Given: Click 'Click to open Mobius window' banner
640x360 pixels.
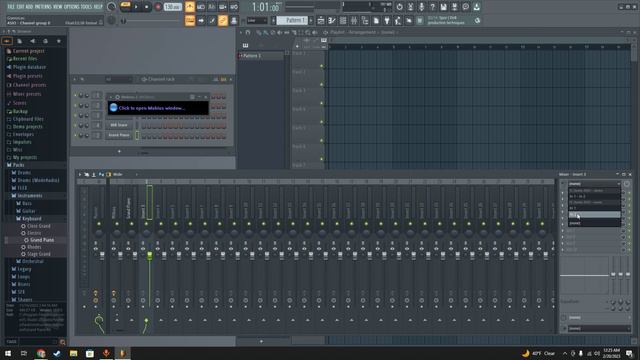Looking at the screenshot, I should coord(158,108).
